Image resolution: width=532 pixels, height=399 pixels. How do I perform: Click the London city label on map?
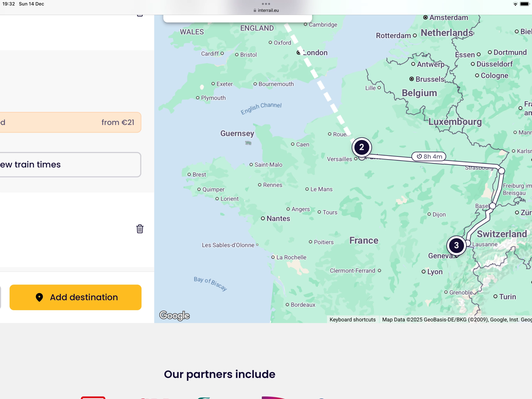(x=315, y=53)
